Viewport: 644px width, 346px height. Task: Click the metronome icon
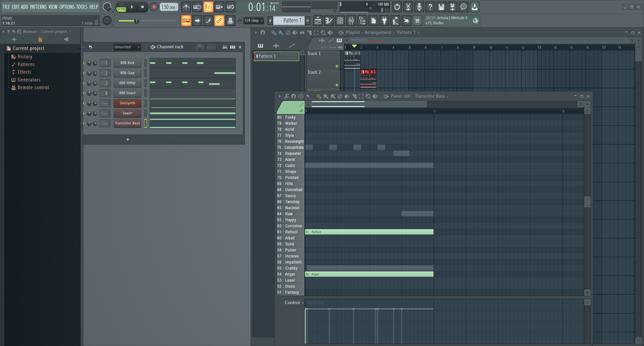coord(186,7)
